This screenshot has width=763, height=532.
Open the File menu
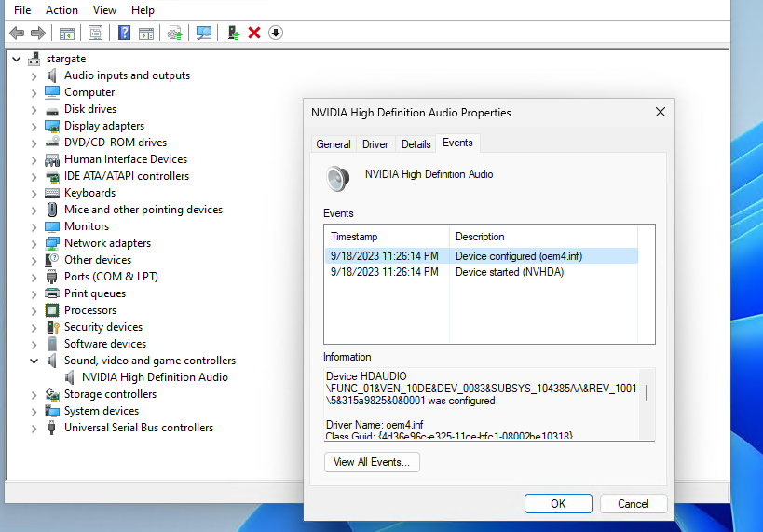click(x=22, y=9)
